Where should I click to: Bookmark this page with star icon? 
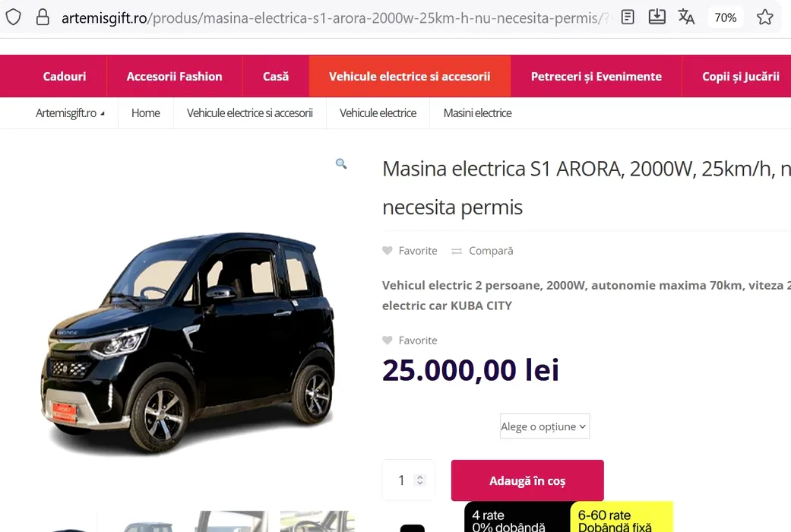pyautogui.click(x=764, y=17)
